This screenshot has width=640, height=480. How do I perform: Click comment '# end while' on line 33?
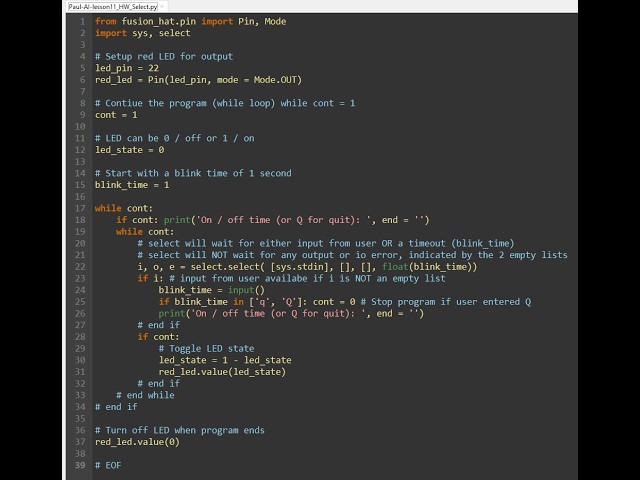145,395
